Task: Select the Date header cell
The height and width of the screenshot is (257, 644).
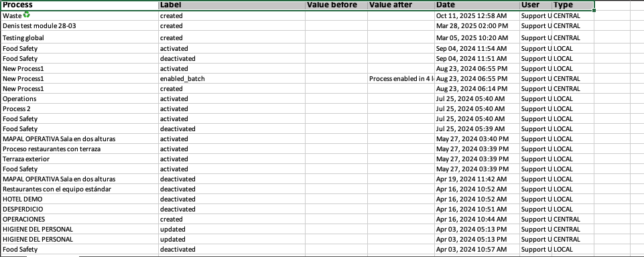Action: pyautogui.click(x=477, y=5)
